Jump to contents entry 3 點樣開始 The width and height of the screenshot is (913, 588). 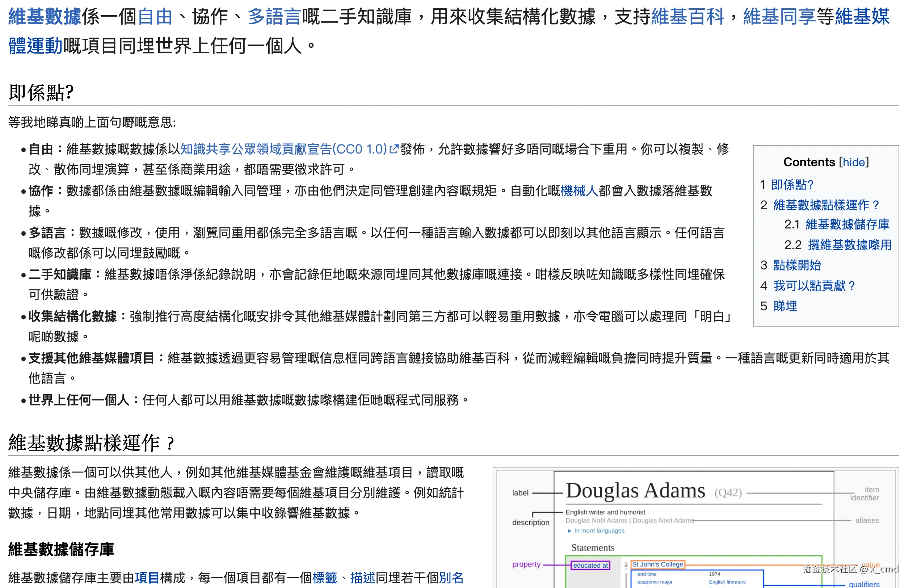[797, 265]
